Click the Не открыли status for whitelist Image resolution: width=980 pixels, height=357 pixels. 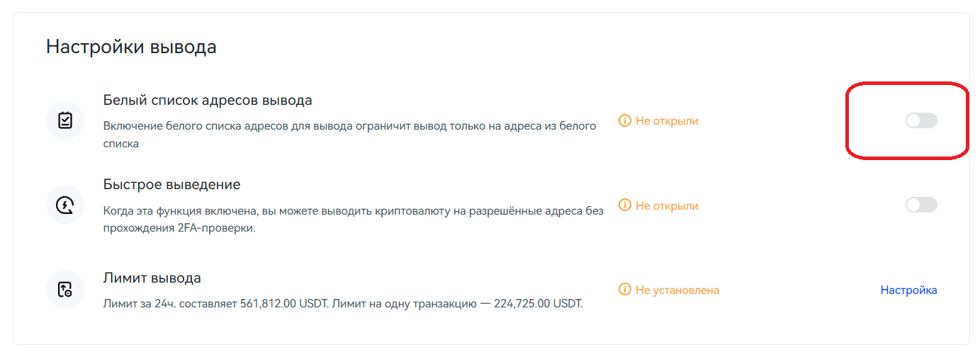point(667,121)
